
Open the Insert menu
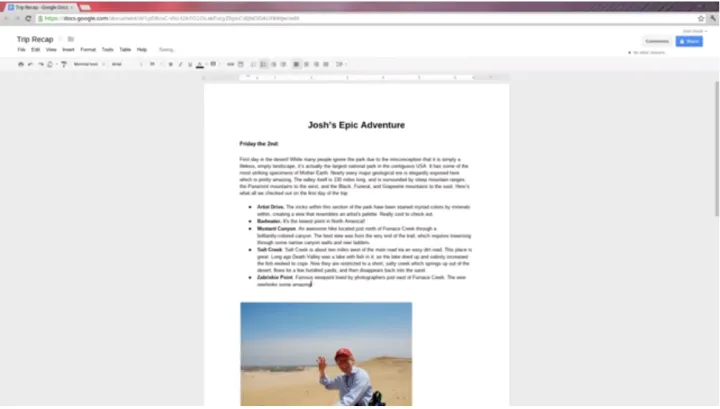pyautogui.click(x=68, y=49)
